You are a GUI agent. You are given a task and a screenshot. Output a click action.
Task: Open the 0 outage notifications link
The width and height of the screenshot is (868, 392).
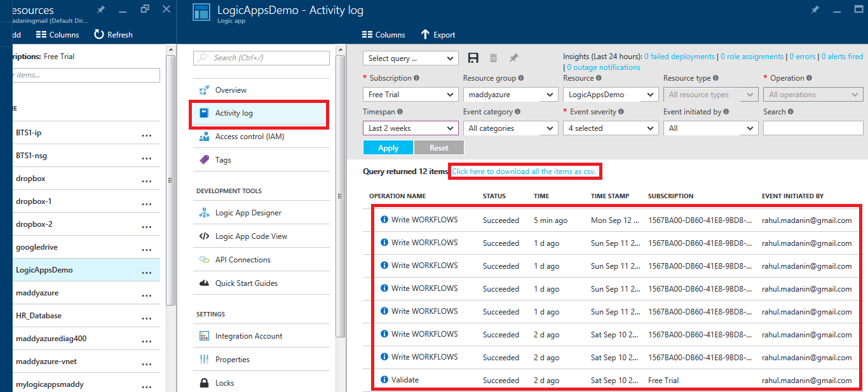pyautogui.click(x=604, y=67)
